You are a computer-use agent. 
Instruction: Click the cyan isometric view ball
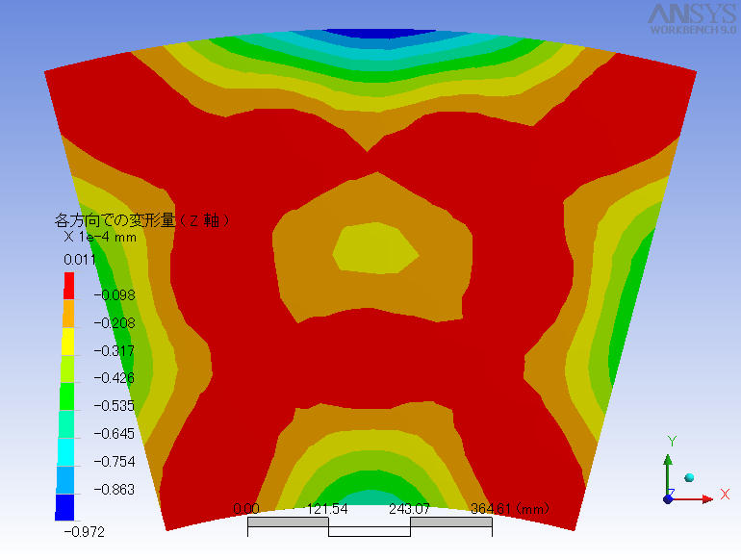[689, 478]
